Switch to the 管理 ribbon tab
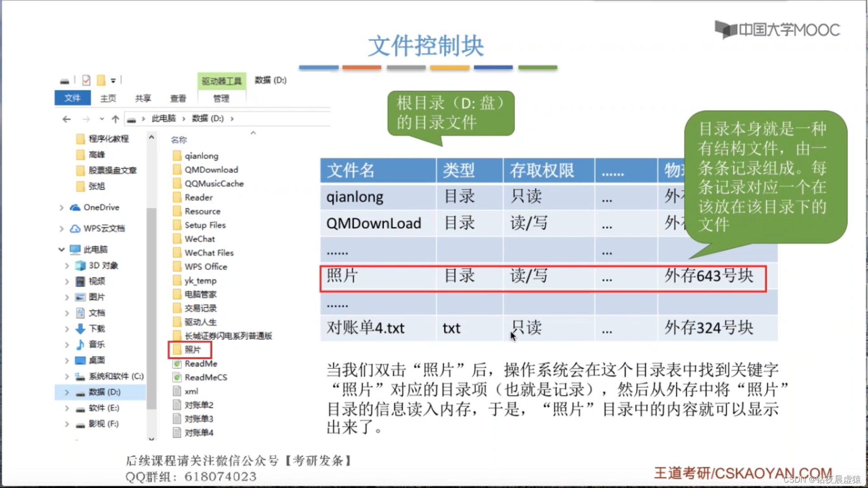 [x=222, y=98]
